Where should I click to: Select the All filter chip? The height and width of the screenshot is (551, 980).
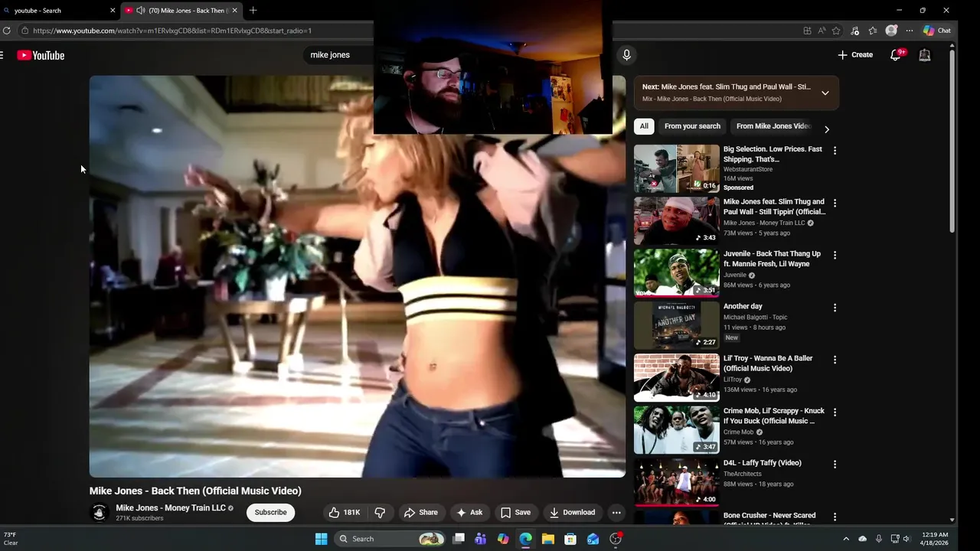tap(644, 126)
